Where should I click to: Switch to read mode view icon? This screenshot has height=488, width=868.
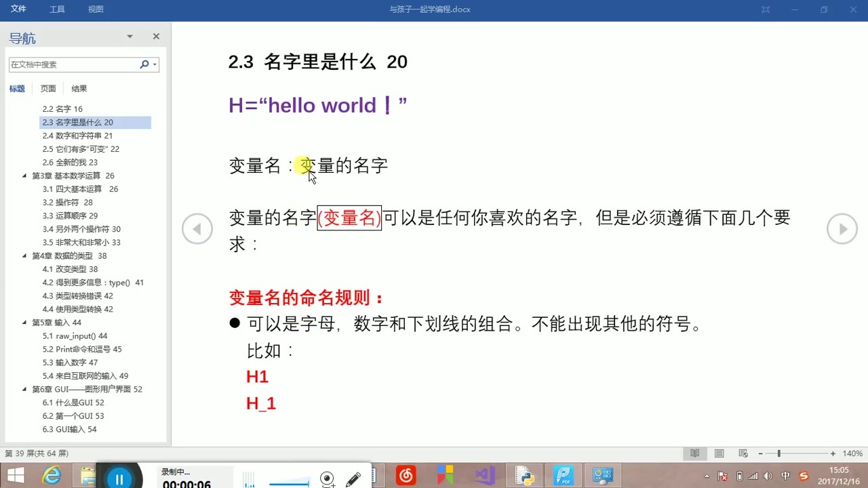coord(695,453)
